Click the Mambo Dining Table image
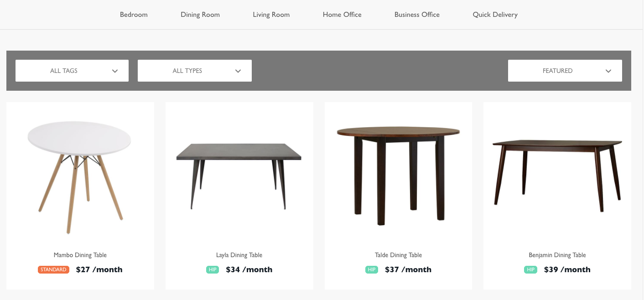Image resolution: width=644 pixels, height=300 pixels. coord(80,173)
